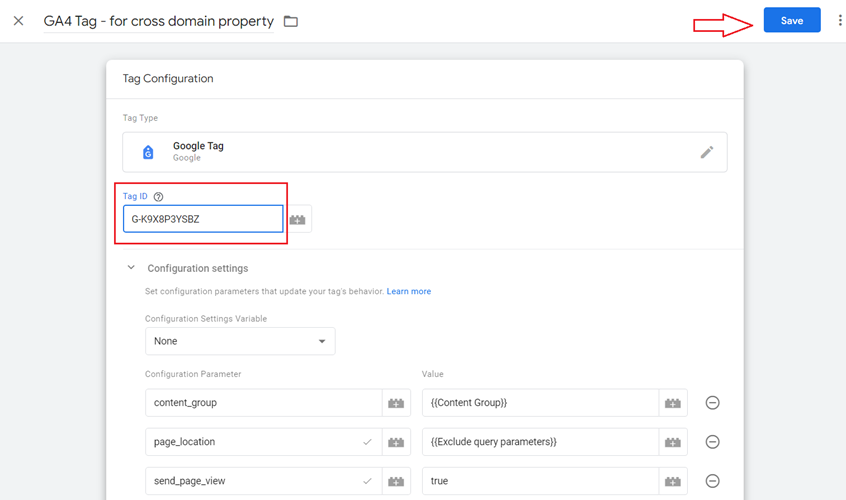Image resolution: width=846 pixels, height=500 pixels.
Task: Edit tag type with the pencil icon
Action: [x=707, y=152]
